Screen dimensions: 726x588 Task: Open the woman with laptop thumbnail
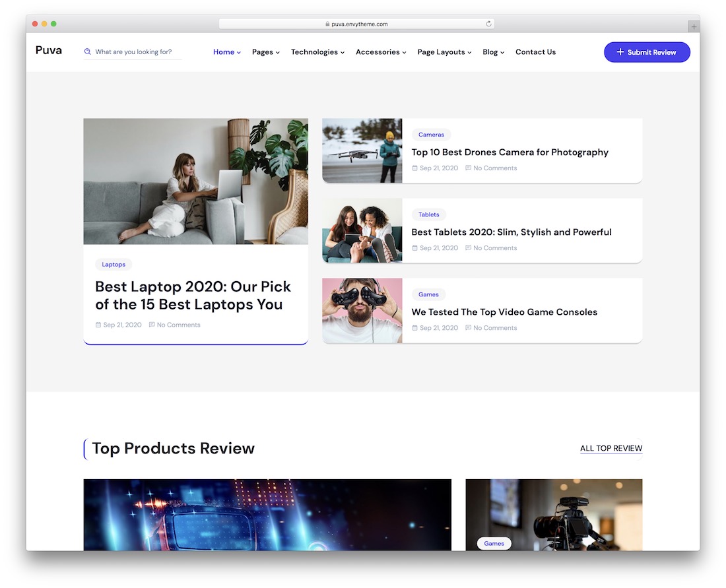196,181
